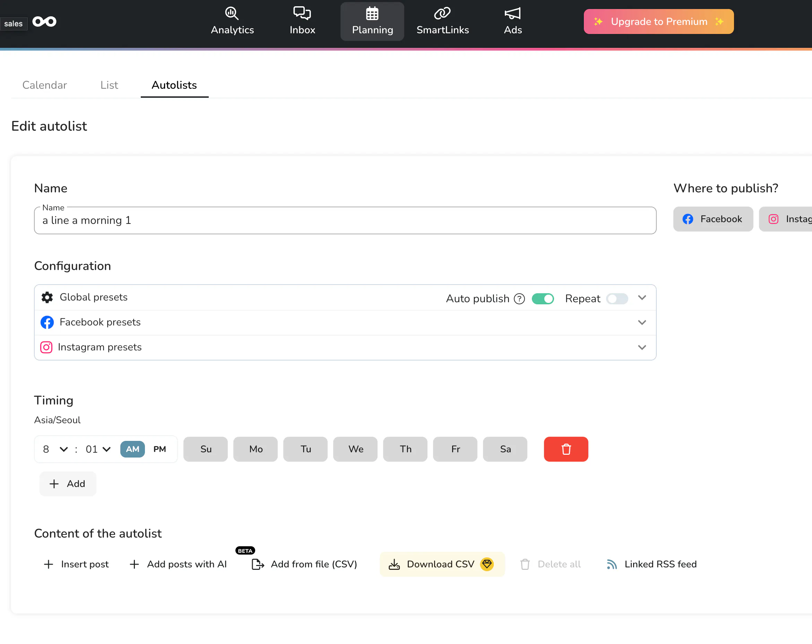Switch to the Calendar tab

[44, 85]
